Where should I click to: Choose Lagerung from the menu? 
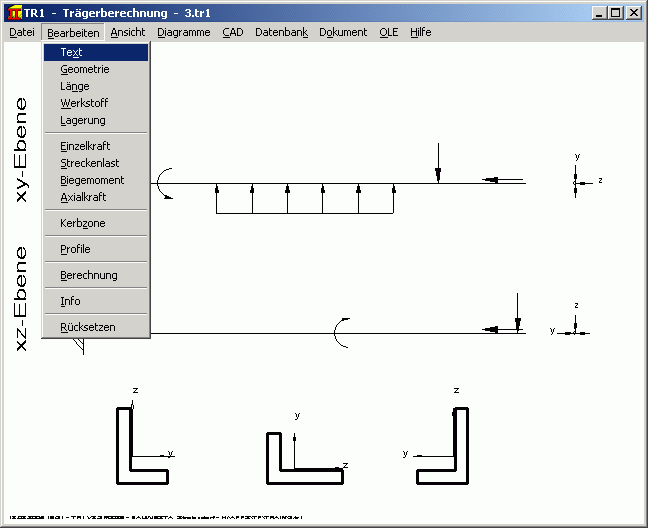click(x=83, y=120)
